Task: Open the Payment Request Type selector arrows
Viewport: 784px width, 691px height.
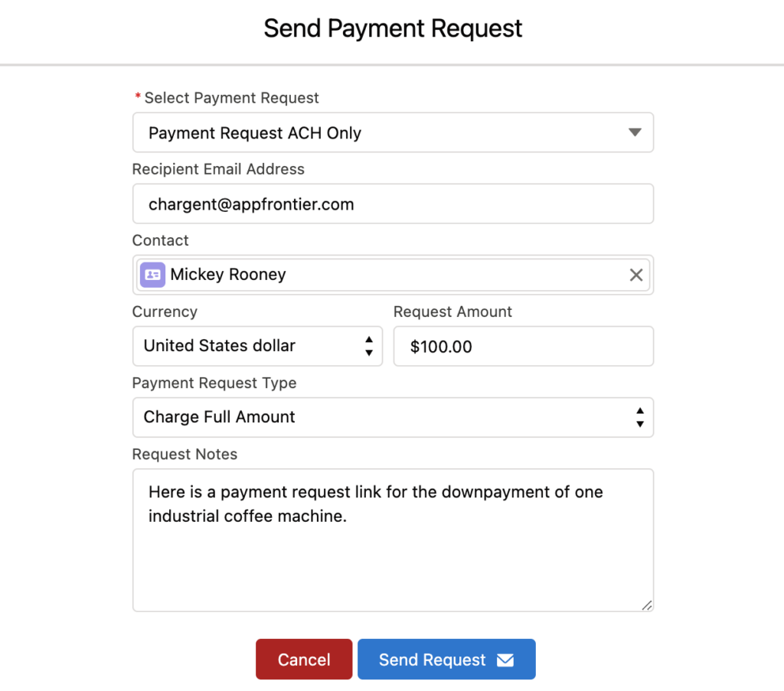Action: [x=640, y=417]
